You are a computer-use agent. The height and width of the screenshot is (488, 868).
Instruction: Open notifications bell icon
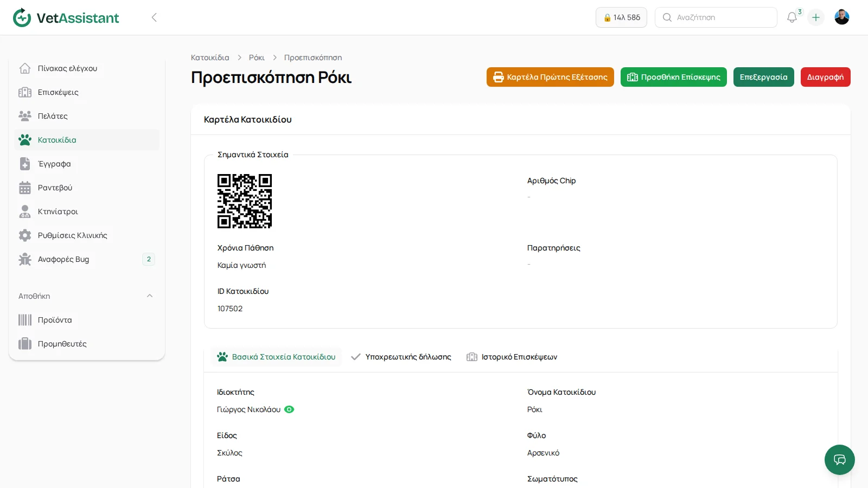click(792, 17)
